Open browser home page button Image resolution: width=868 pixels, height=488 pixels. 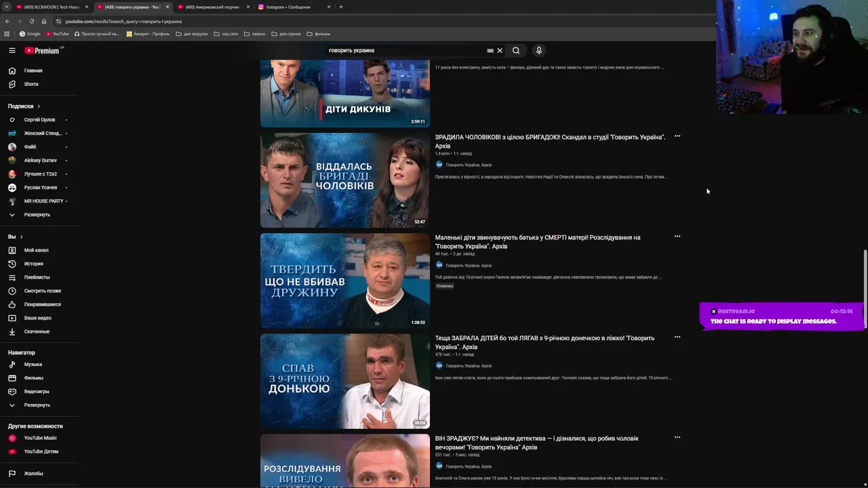44,21
